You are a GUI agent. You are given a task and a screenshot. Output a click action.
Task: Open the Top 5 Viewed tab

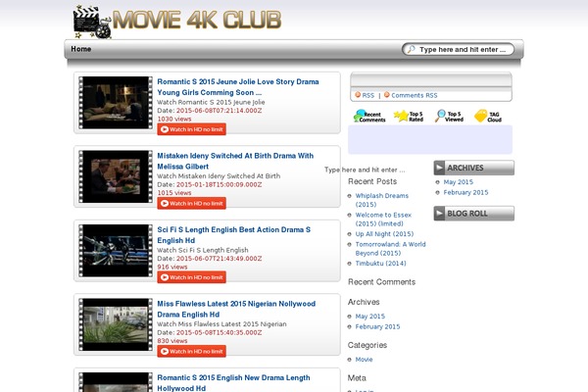[x=449, y=116]
